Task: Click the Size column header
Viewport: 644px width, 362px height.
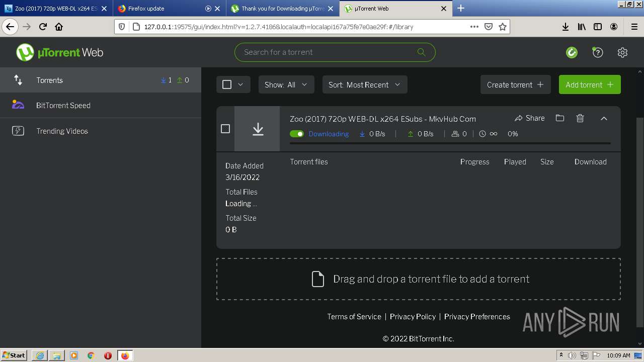Action: [547, 161]
